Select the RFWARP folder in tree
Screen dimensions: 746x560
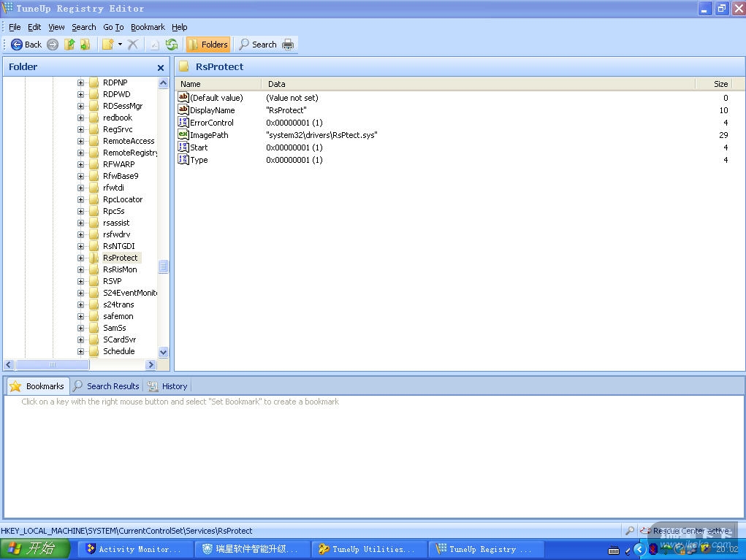coord(118,164)
